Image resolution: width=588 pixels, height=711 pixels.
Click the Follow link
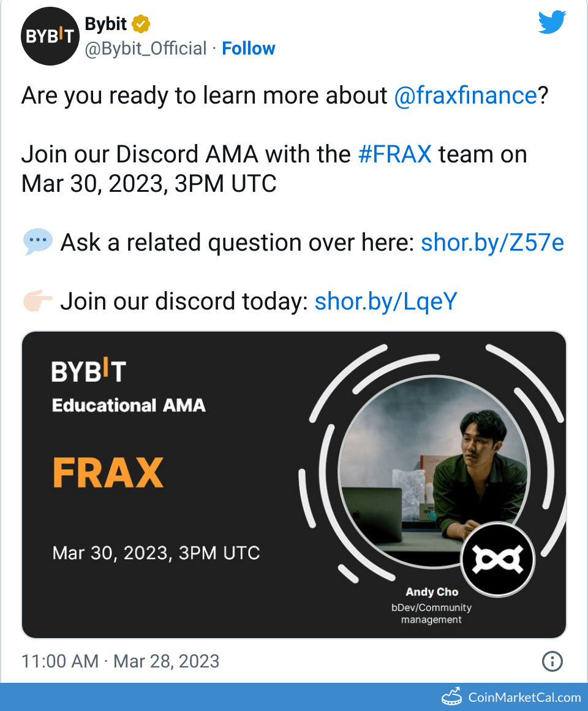[248, 48]
